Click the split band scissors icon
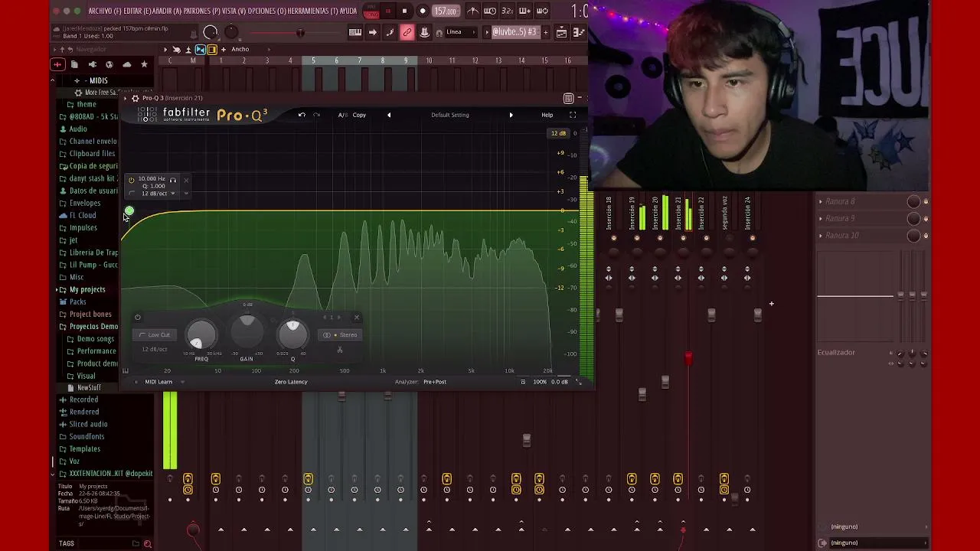 click(340, 350)
